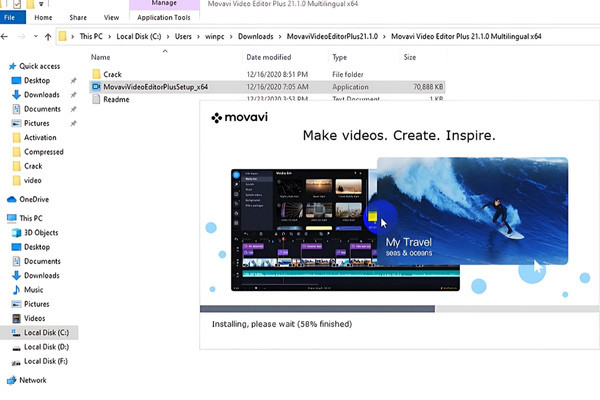The height and width of the screenshot is (400, 600).
Task: Click winpc breadcrumb in address bar
Action: 215,36
